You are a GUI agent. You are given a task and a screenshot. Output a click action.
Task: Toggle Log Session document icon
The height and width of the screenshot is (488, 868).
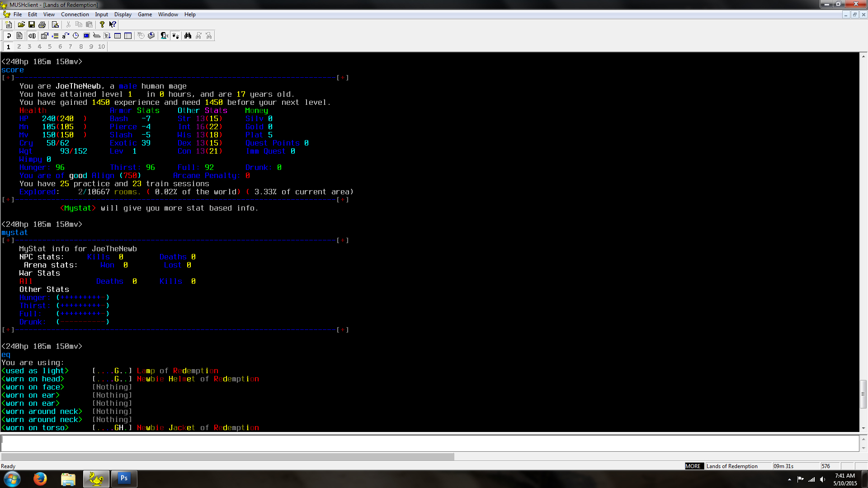tap(19, 36)
